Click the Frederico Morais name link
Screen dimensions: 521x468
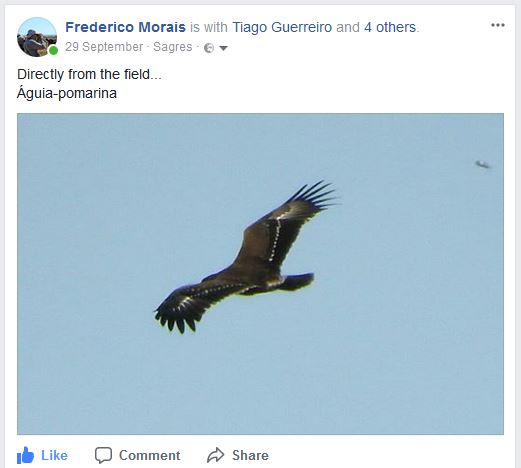125,27
